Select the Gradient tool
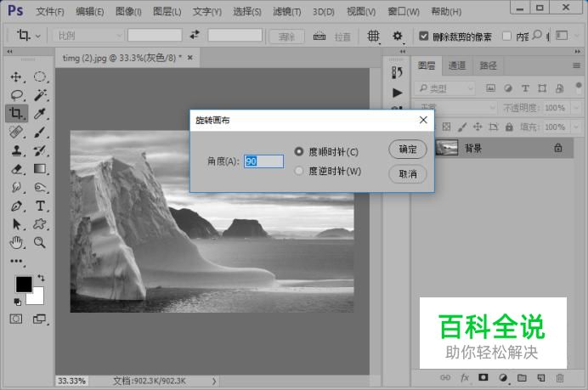 (x=40, y=169)
